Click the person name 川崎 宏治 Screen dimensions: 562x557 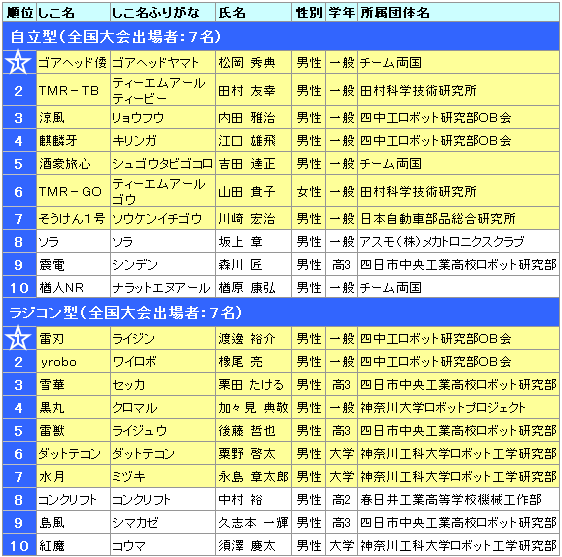tap(247, 219)
